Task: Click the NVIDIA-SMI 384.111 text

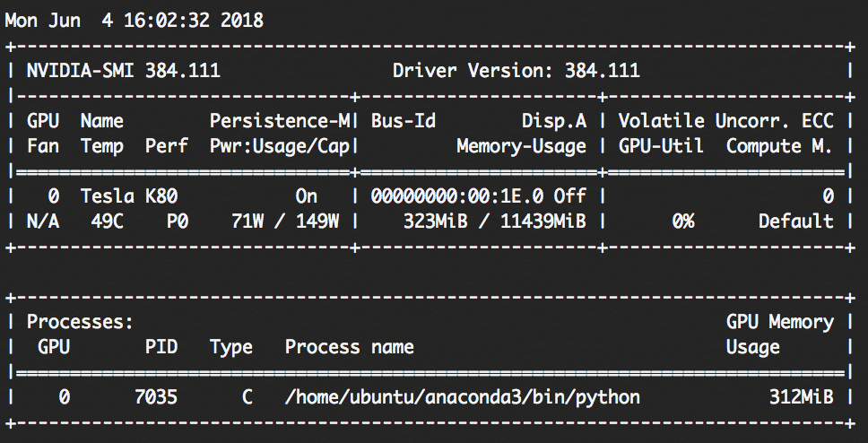Action: click(124, 71)
